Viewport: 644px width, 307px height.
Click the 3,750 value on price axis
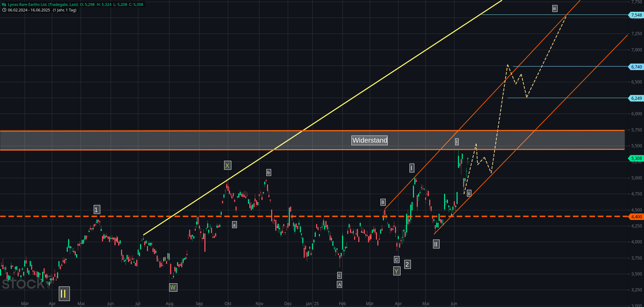pos(637,258)
